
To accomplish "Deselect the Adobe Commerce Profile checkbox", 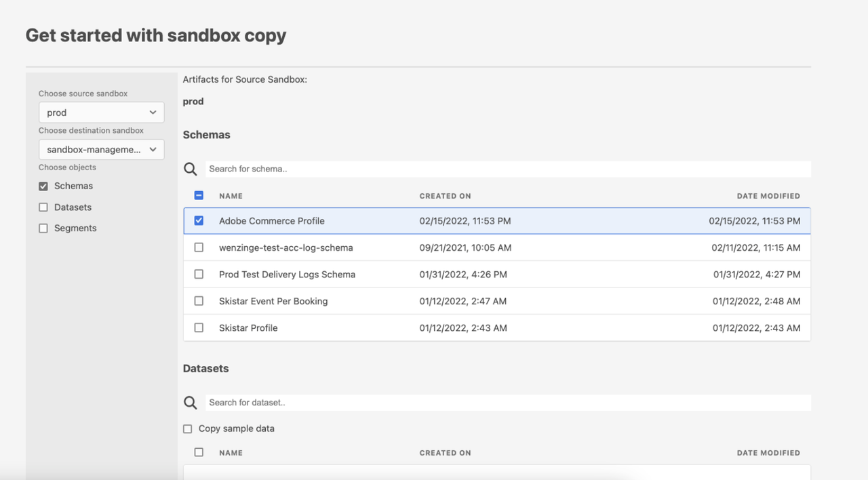I will [199, 220].
